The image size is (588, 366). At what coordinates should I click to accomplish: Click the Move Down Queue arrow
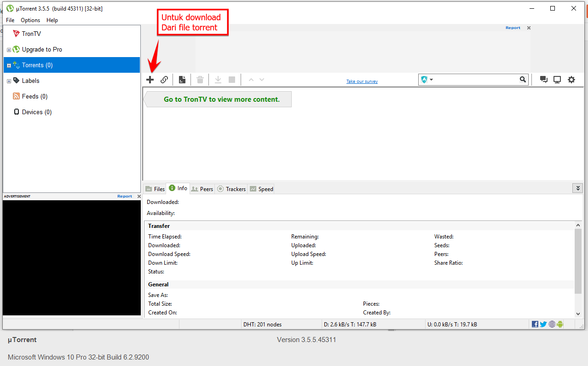[262, 80]
